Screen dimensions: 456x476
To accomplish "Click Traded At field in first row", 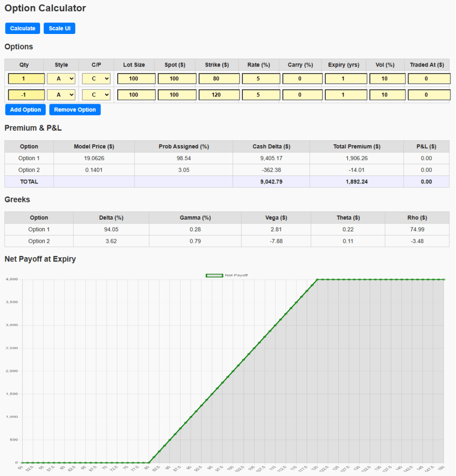I will click(429, 79).
